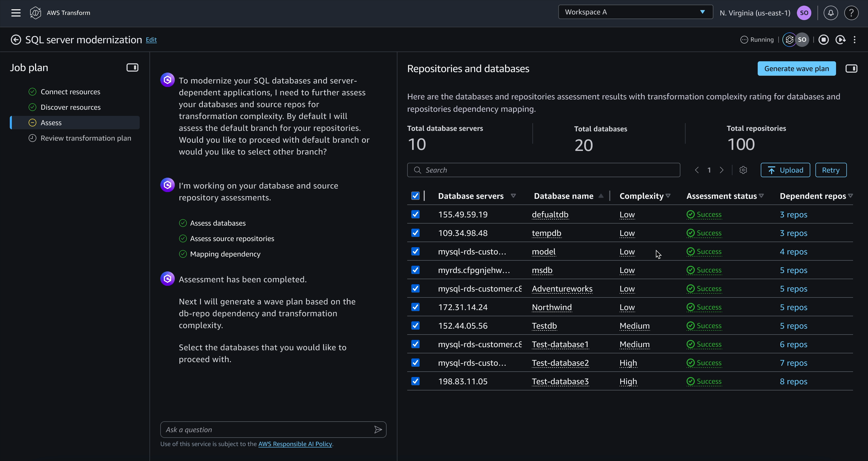
Task: Click the Generate wave plan button
Action: coord(796,68)
